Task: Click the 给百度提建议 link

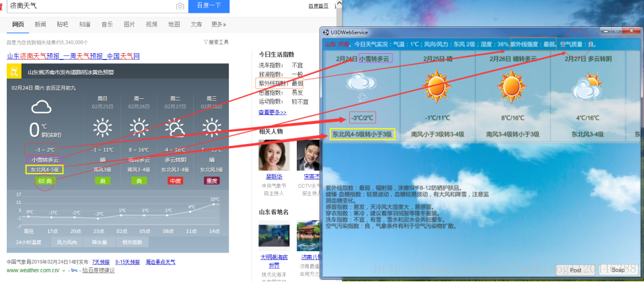Action: point(98,271)
